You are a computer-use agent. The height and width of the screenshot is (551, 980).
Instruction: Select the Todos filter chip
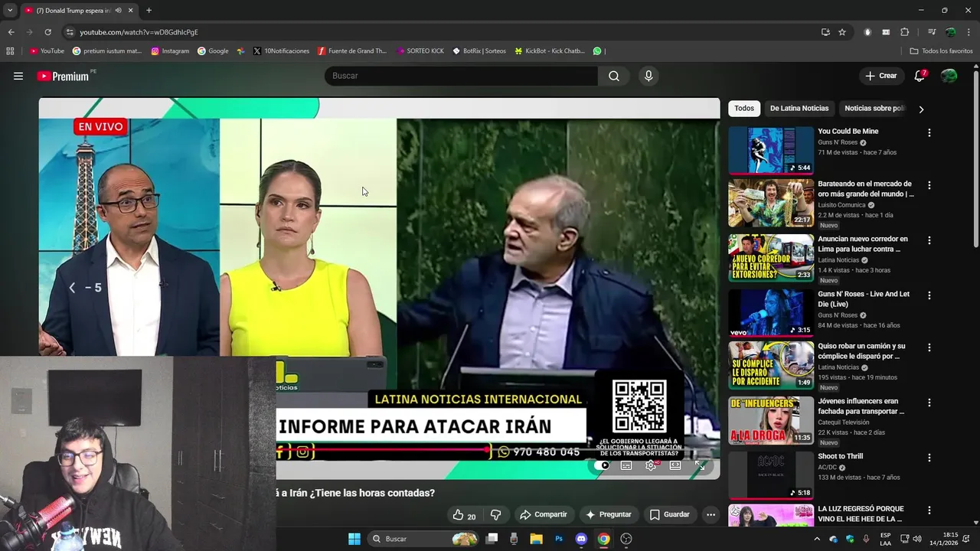(x=744, y=109)
